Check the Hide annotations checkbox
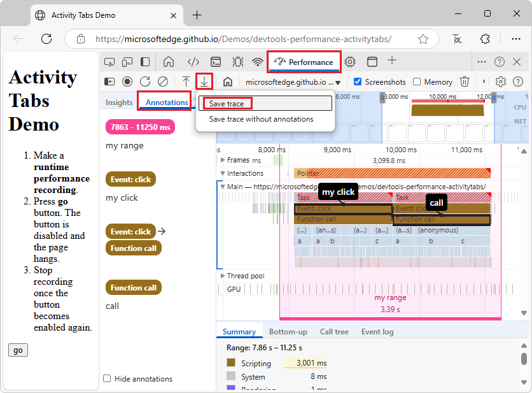The height and width of the screenshot is (393, 532). coord(106,378)
